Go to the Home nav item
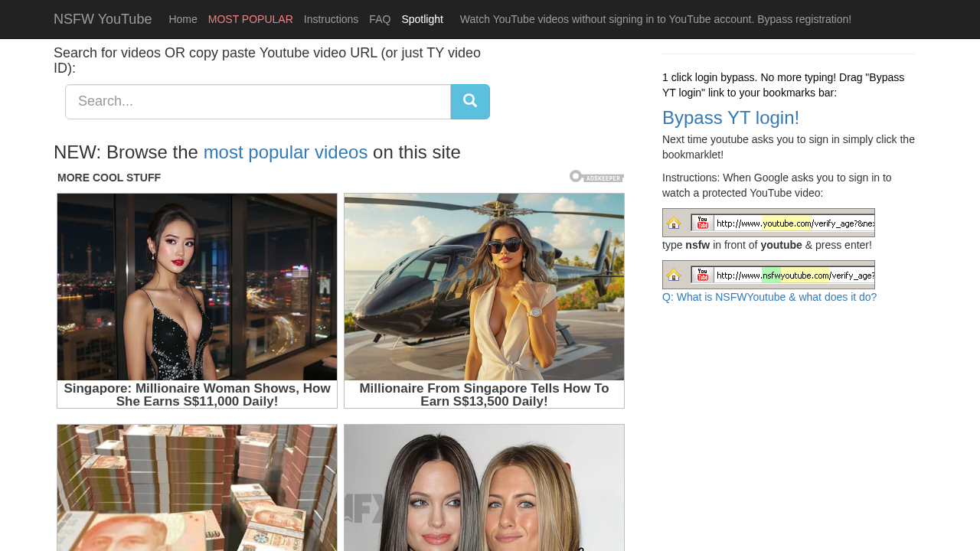 pyautogui.click(x=183, y=19)
